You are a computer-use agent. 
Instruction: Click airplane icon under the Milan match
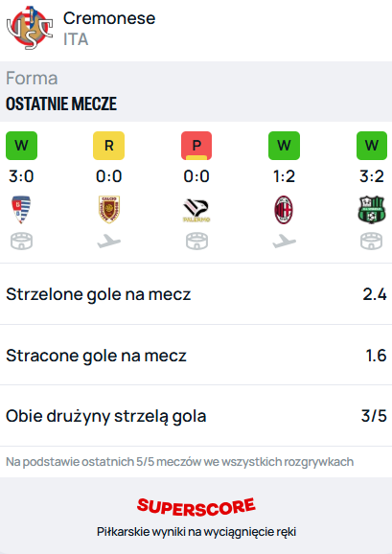284,242
